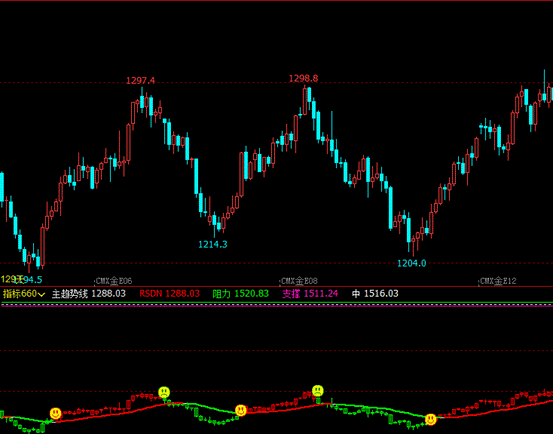Screen dimensions: 553x434
Task: Click the 主趋势线 1288.03 legend label
Action: pyautogui.click(x=89, y=294)
